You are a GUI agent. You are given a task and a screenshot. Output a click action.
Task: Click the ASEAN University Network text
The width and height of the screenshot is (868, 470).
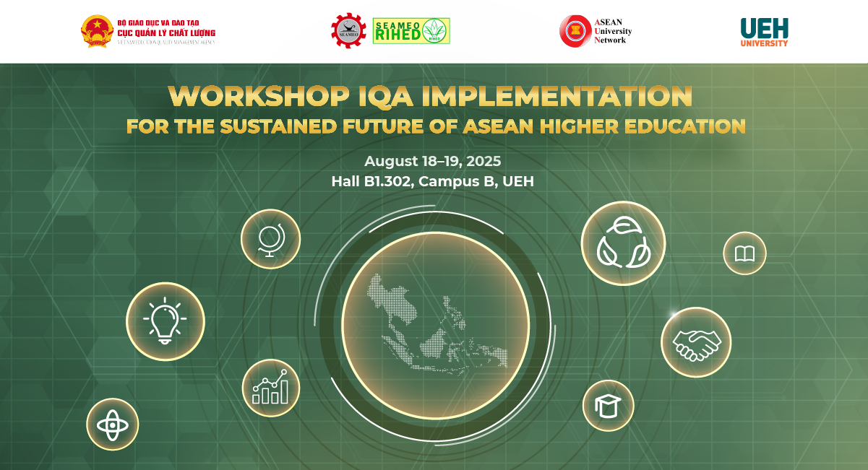coord(612,31)
